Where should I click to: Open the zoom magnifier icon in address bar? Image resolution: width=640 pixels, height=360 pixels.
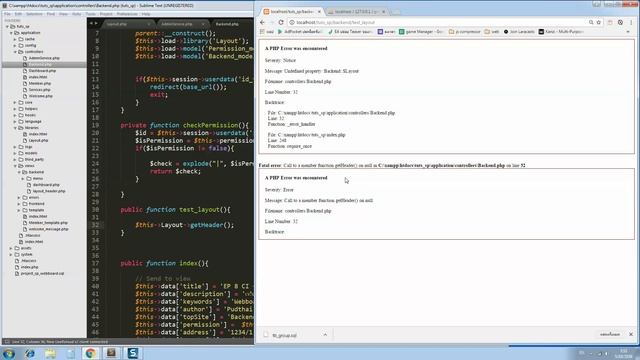[x=591, y=22]
